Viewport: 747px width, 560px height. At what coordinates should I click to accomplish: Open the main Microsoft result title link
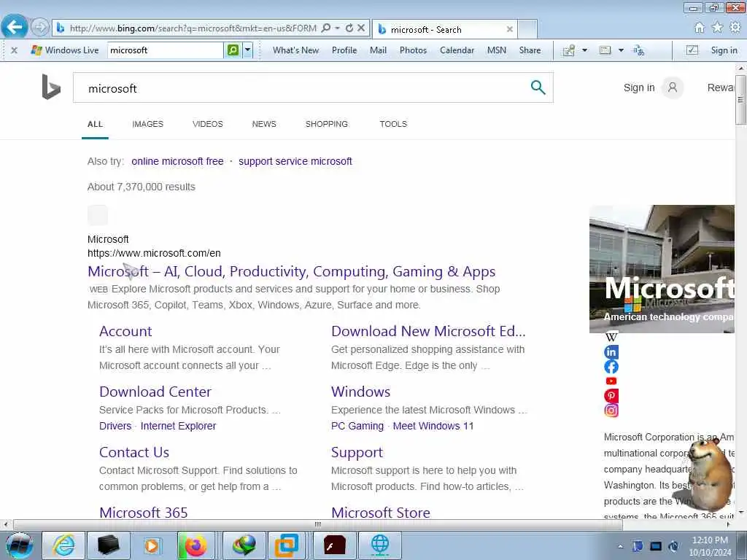[x=292, y=271]
